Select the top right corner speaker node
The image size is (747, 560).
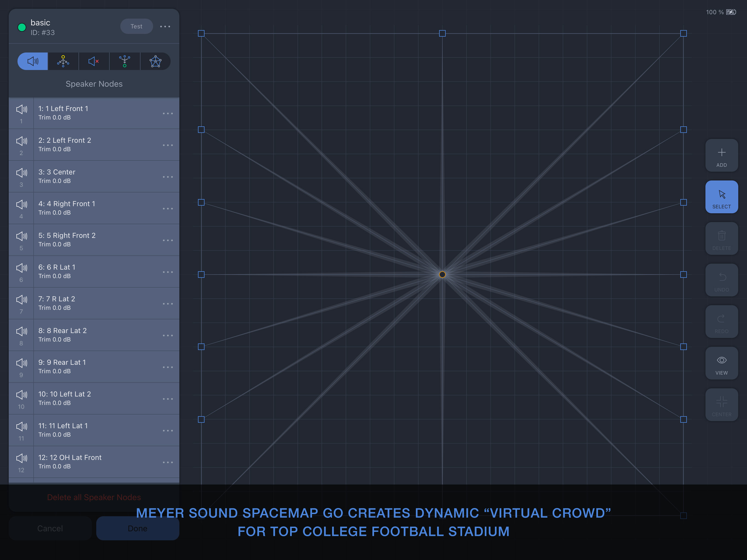click(x=684, y=33)
